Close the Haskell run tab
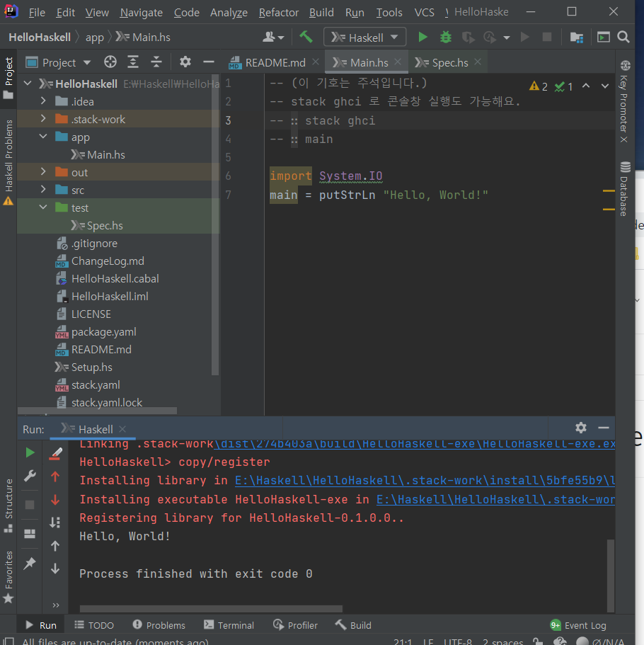644x645 pixels. [x=122, y=429]
